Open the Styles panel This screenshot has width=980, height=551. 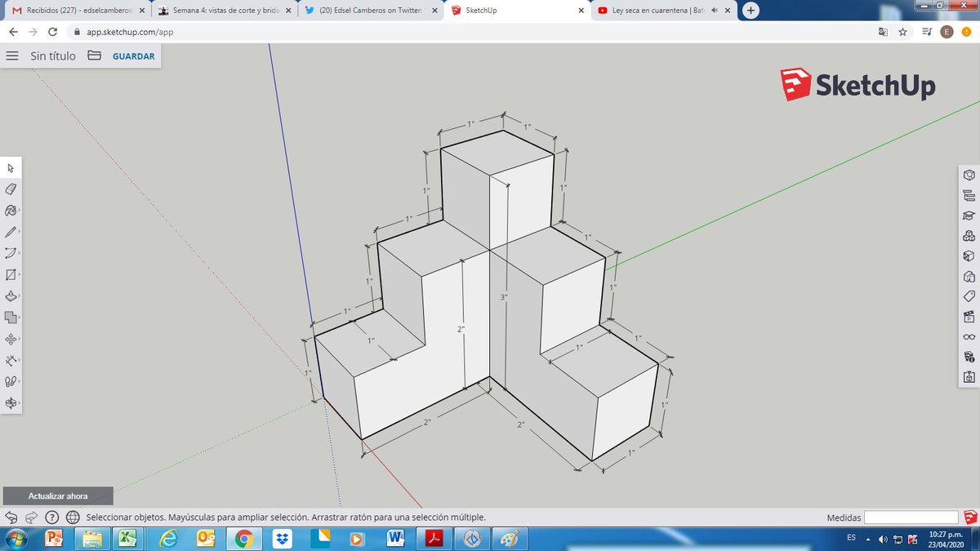point(969,276)
